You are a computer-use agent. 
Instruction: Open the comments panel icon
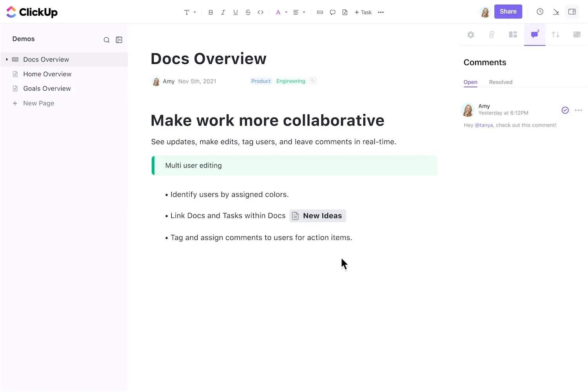tap(535, 34)
